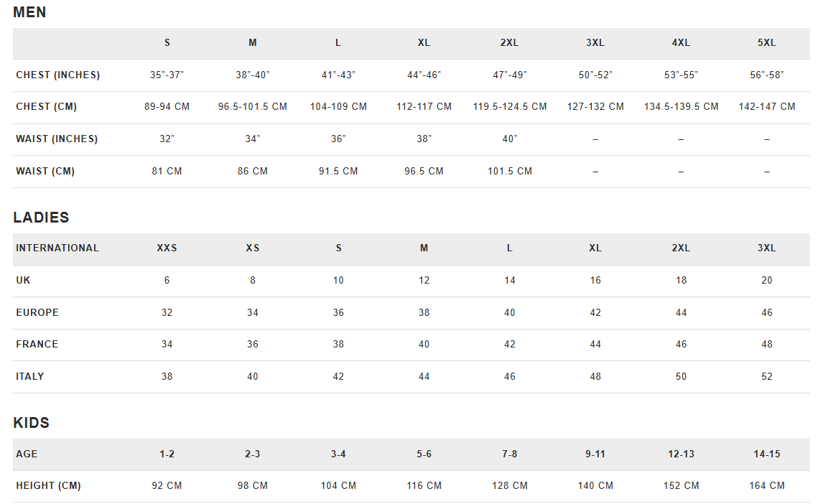Select the 101.5 CM waist cell
This screenshot has width=823, height=504.
click(x=510, y=171)
